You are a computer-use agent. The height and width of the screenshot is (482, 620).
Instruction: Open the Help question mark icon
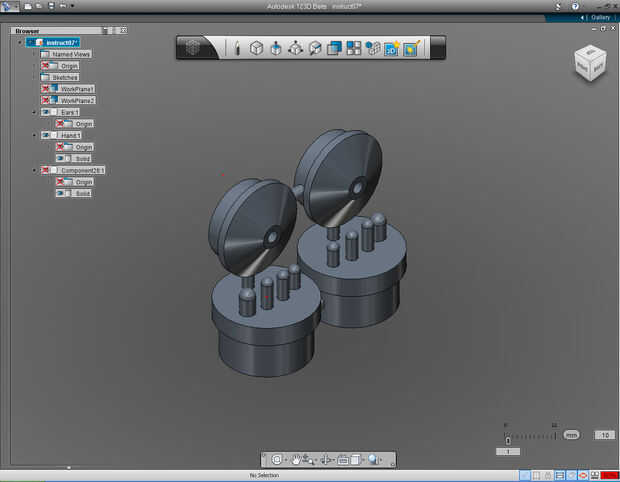click(x=575, y=6)
